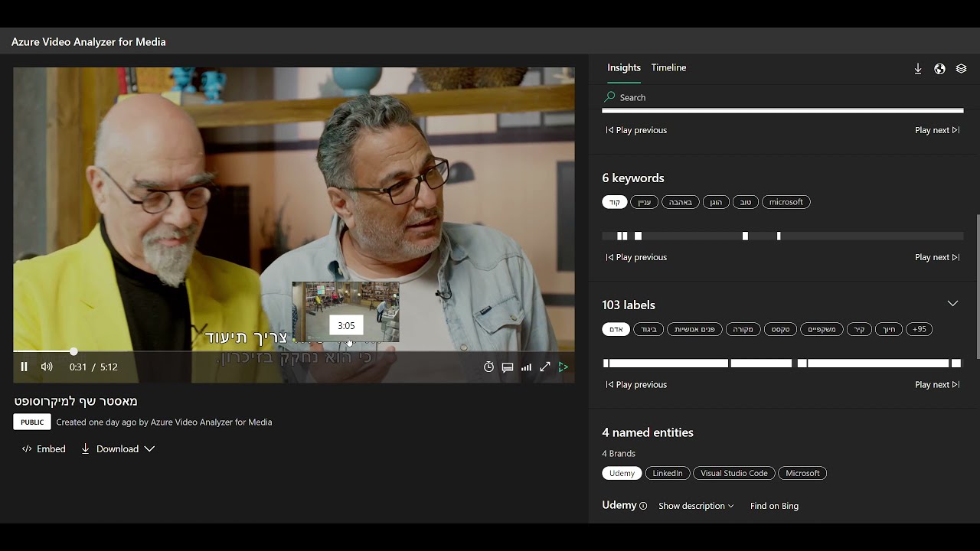Click the 3:05 preview thumbnail
The height and width of the screenshot is (551, 980).
click(345, 311)
